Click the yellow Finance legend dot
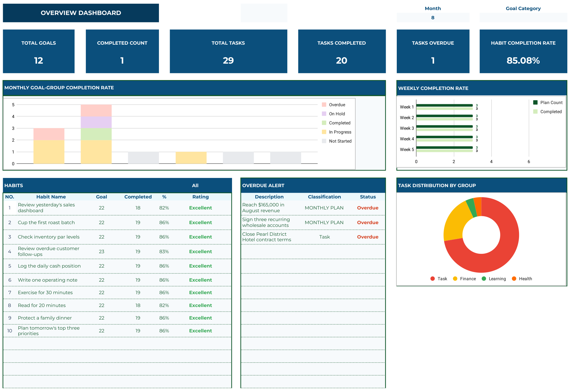Viewport: 571px width, 392px height. [455, 279]
